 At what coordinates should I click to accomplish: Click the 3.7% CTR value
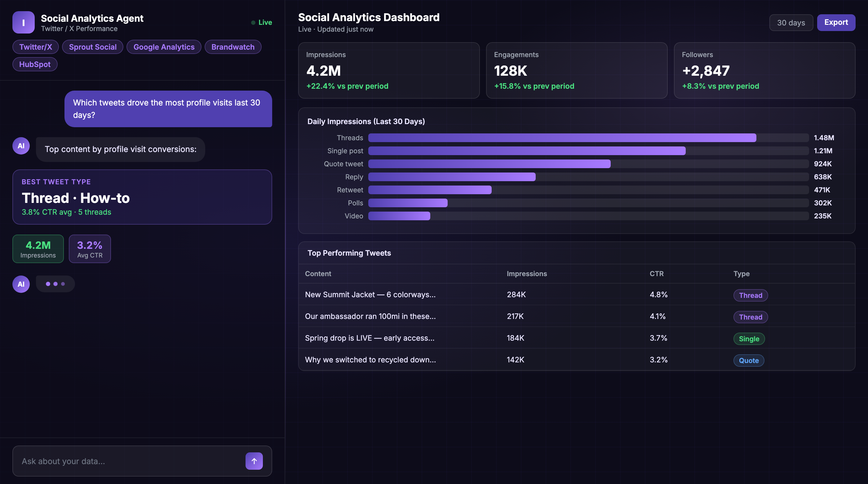tap(658, 338)
